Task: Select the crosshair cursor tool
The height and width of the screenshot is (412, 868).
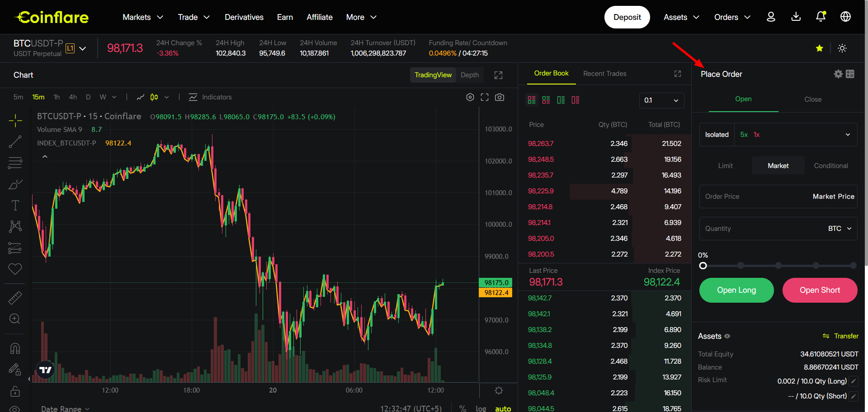Action: click(x=15, y=121)
